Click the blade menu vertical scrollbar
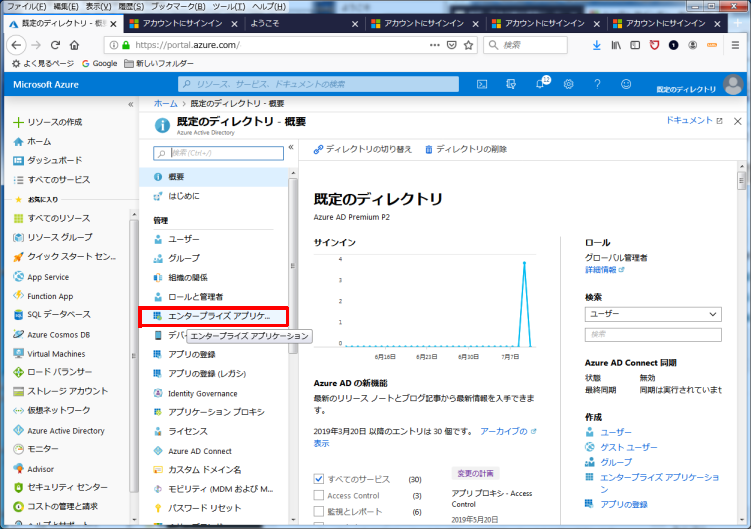The image size is (751, 529). [293, 266]
